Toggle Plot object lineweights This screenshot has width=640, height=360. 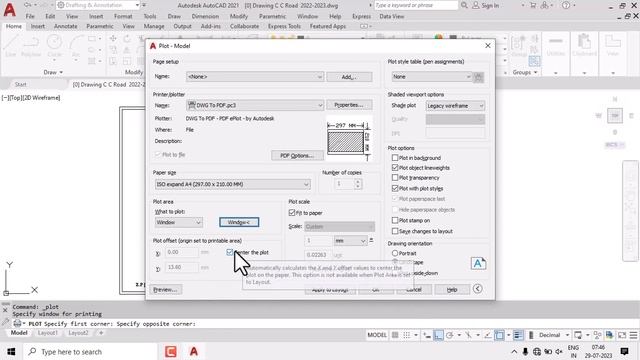[395, 168]
